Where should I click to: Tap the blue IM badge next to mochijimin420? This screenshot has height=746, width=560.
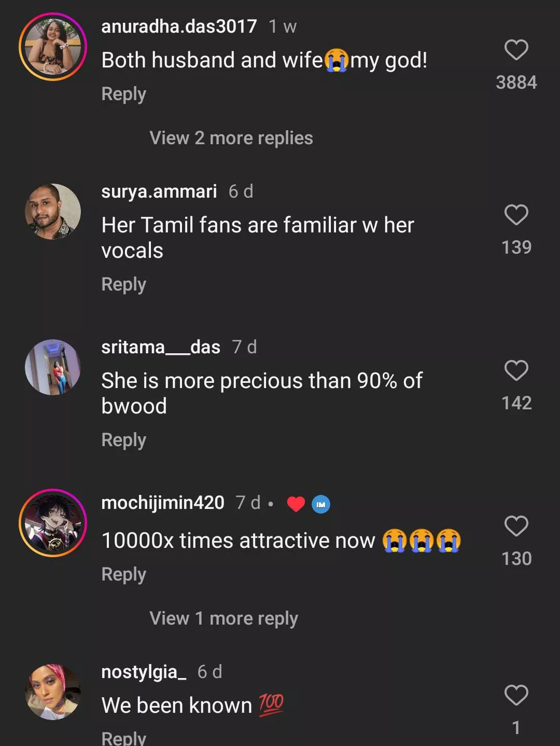point(321,504)
